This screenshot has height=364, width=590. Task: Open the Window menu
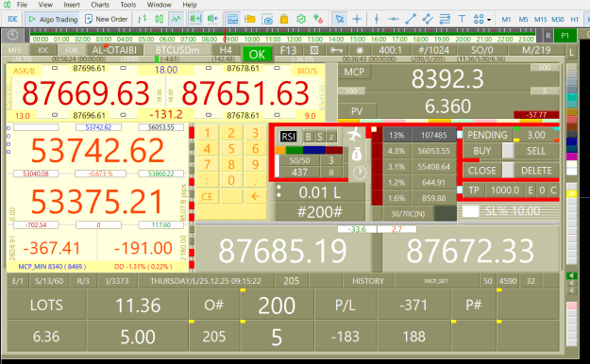(159, 5)
